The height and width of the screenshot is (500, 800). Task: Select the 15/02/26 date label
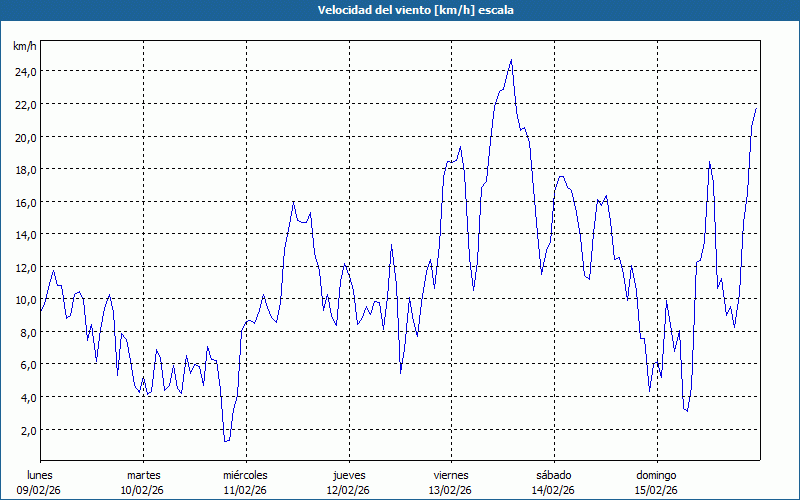pyautogui.click(x=656, y=490)
